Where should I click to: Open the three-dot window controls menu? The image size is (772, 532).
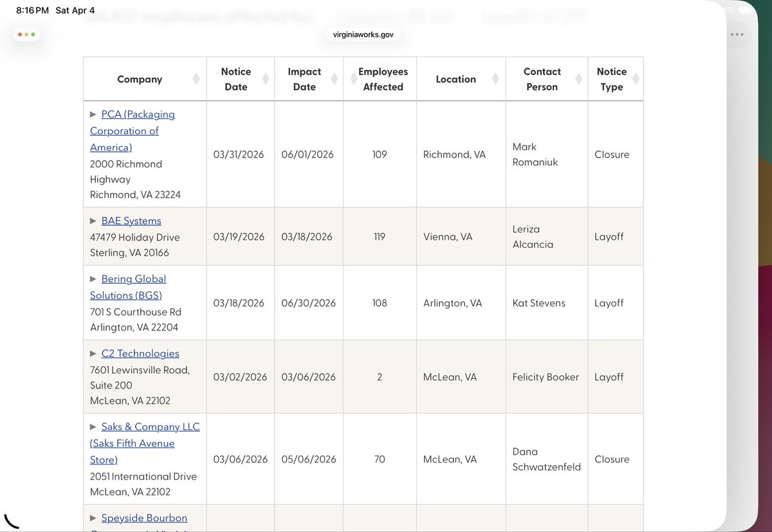click(x=26, y=34)
